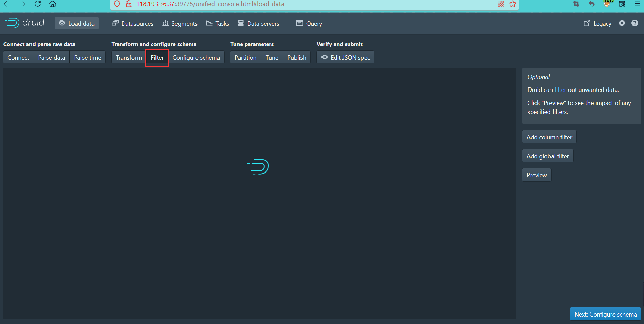
Task: Click the QR code icon in address bar
Action: 501,4
